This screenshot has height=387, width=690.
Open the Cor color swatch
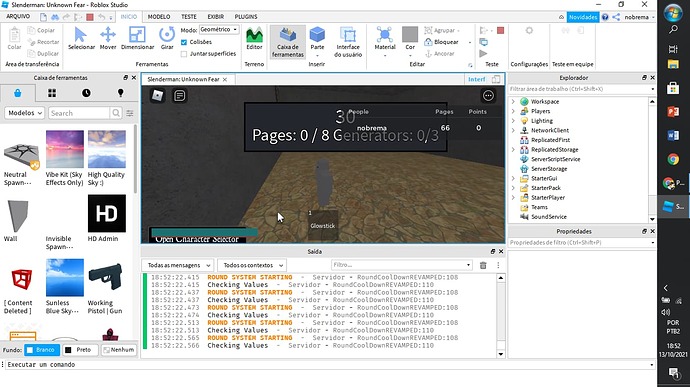point(410,42)
